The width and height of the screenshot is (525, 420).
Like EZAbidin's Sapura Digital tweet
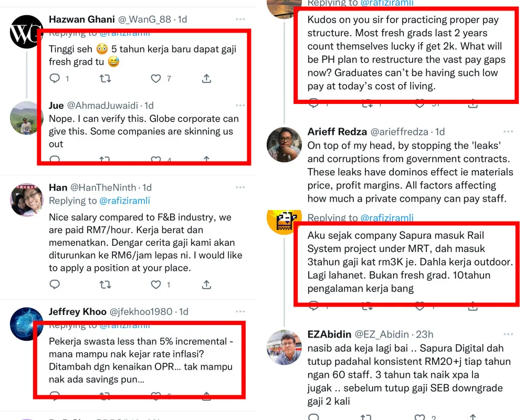[x=420, y=417]
